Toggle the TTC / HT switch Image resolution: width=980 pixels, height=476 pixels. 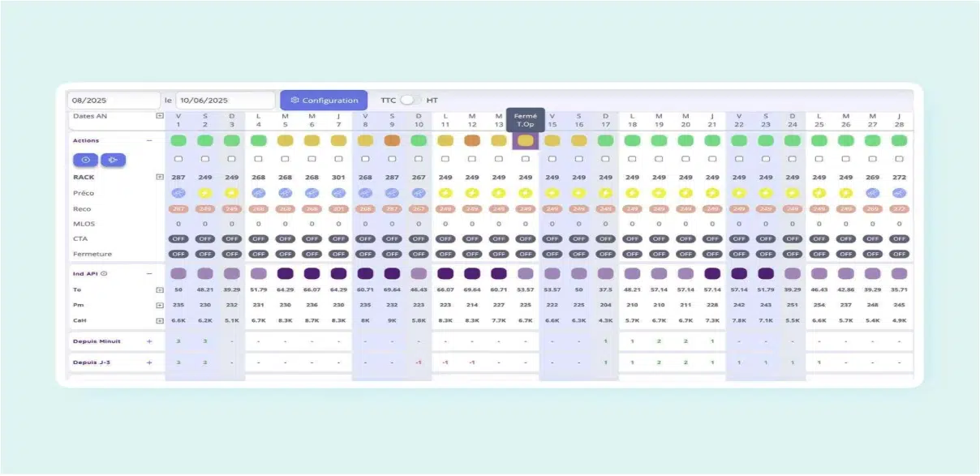pyautogui.click(x=410, y=101)
